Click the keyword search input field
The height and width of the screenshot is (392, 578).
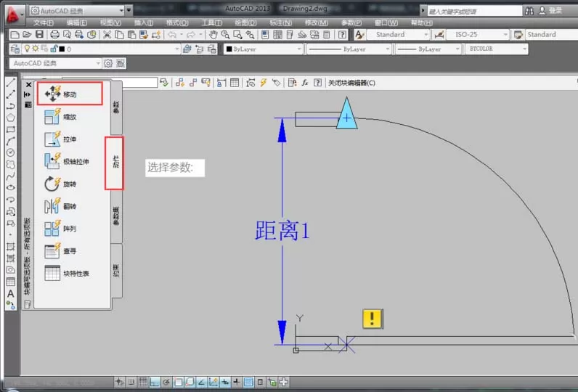474,11
